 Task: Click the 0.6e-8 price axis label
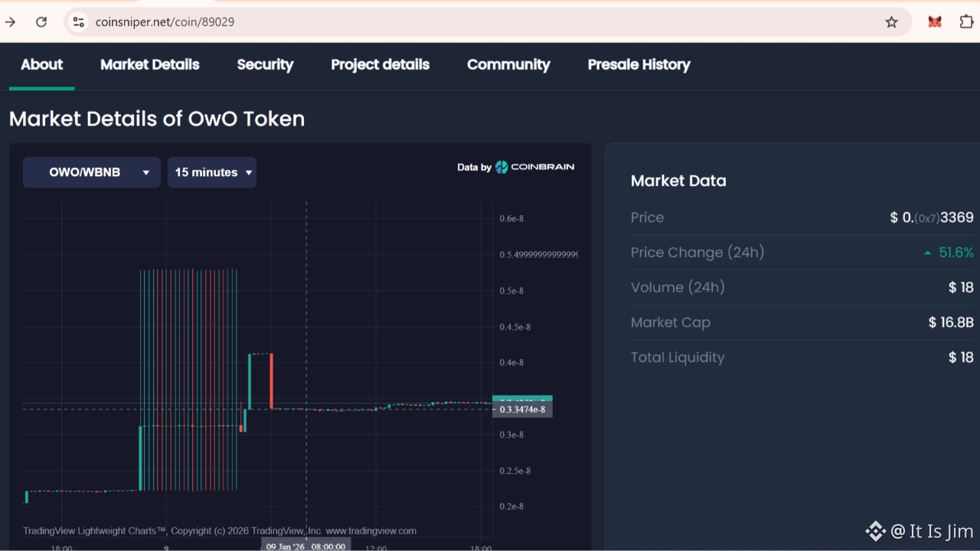511,219
